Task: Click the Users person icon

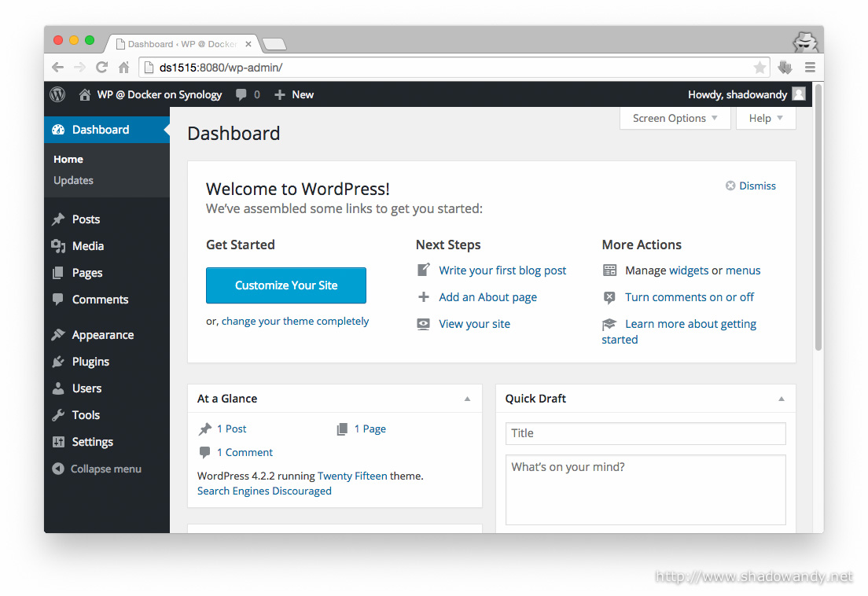Action: coord(58,388)
